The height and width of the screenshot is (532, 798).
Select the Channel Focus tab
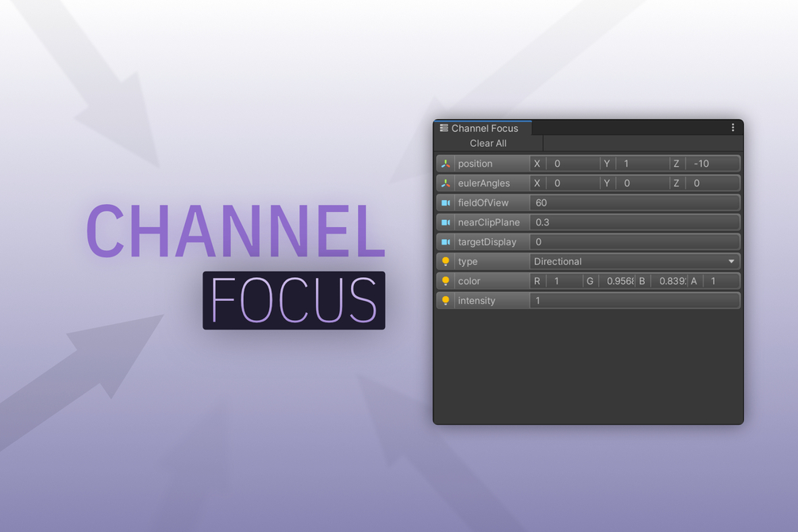(483, 129)
